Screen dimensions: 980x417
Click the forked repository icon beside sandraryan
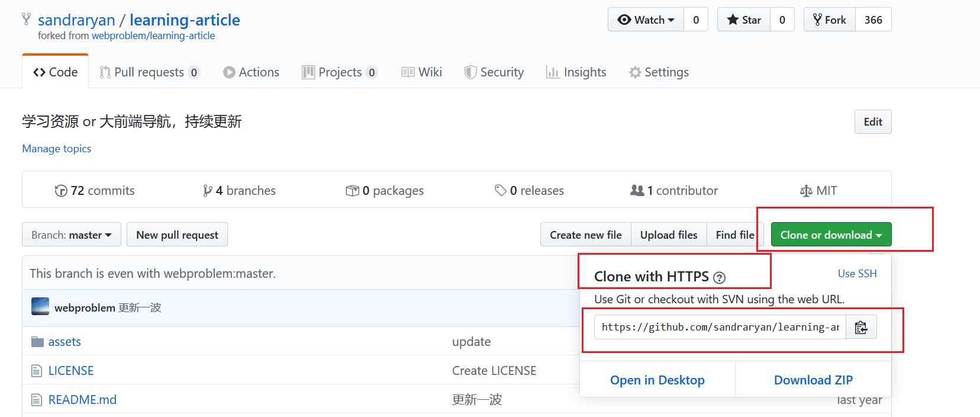(26, 20)
